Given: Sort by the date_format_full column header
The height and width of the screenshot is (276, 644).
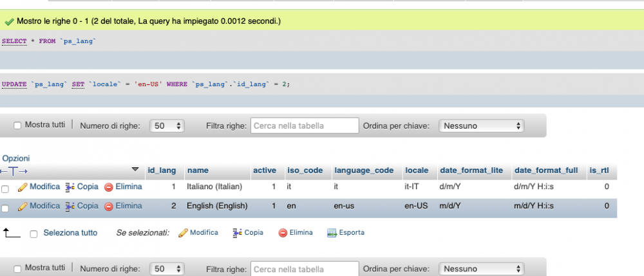Looking at the screenshot, I should (x=546, y=170).
